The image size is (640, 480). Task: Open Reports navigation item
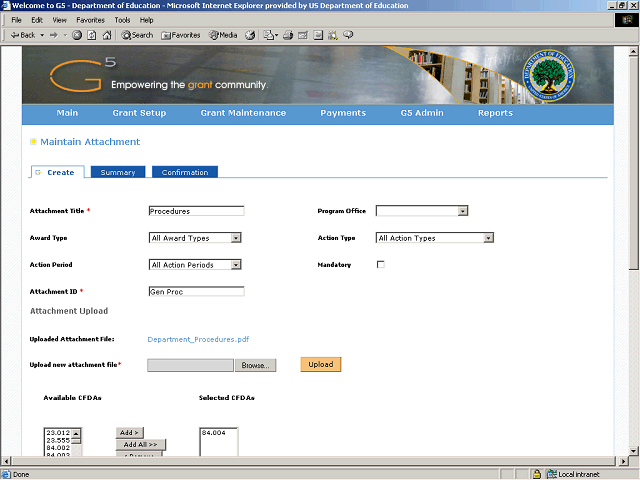pyautogui.click(x=495, y=113)
